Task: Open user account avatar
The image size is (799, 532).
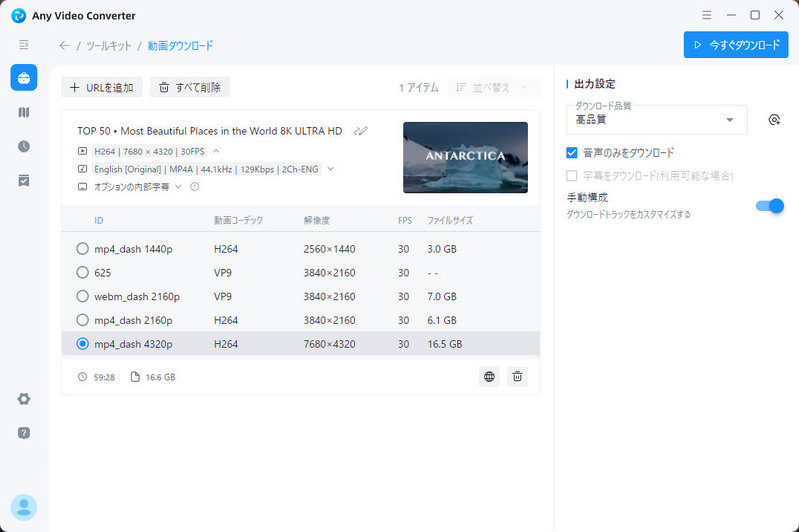Action: (x=23, y=507)
